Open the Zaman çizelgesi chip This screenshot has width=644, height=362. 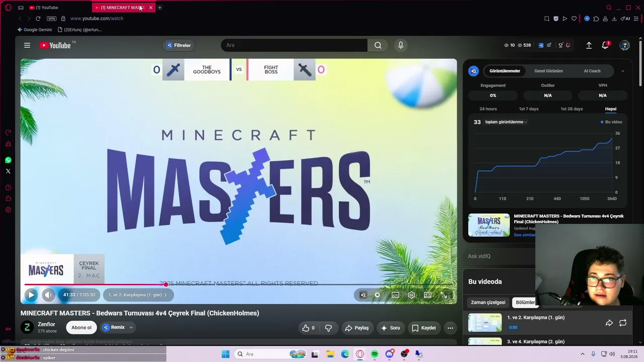pos(488,302)
